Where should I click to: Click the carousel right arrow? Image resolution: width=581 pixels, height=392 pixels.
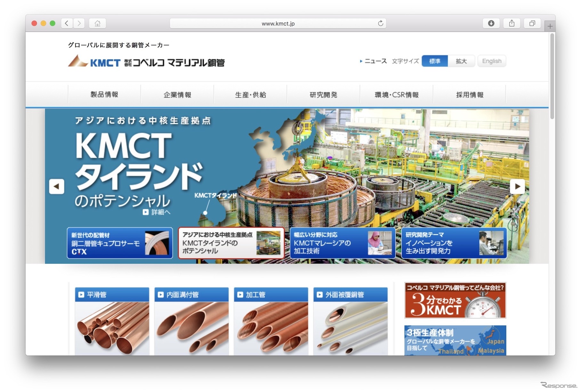(517, 187)
